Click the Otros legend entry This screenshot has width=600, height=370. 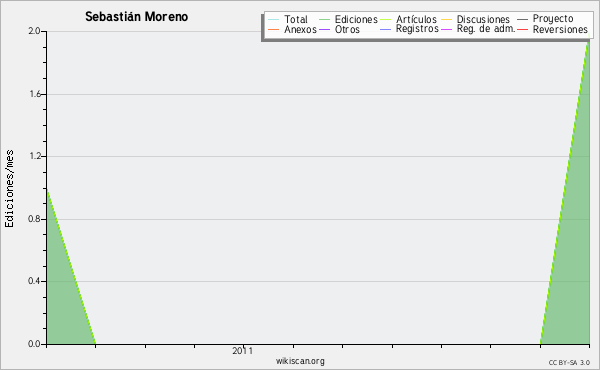point(347,29)
